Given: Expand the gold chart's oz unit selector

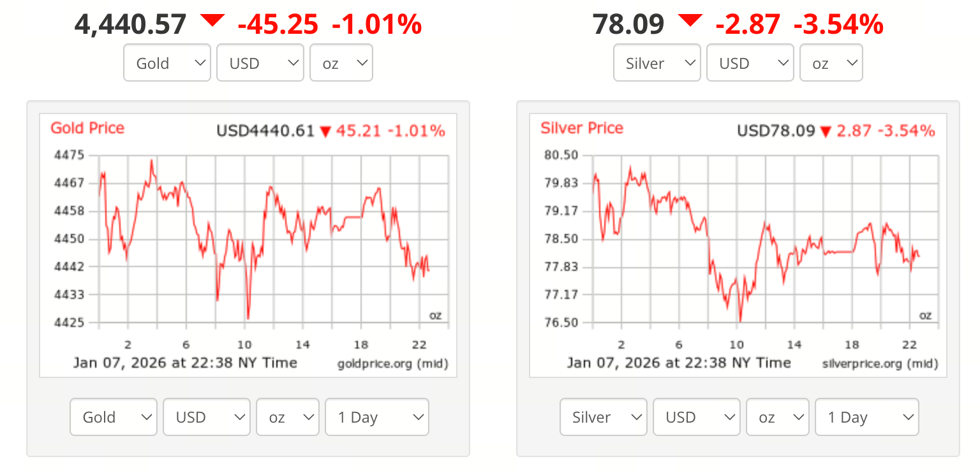Looking at the screenshot, I should [287, 417].
